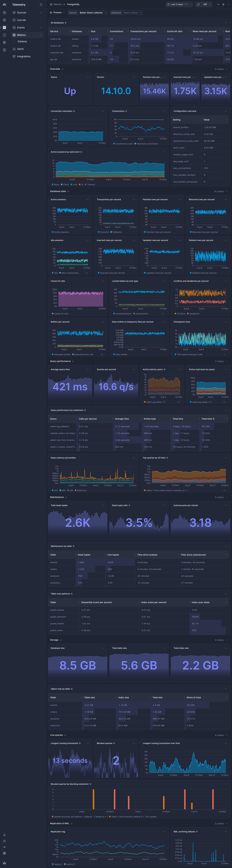
Task: Click info icon next to Connection saturation
Action: point(74,111)
